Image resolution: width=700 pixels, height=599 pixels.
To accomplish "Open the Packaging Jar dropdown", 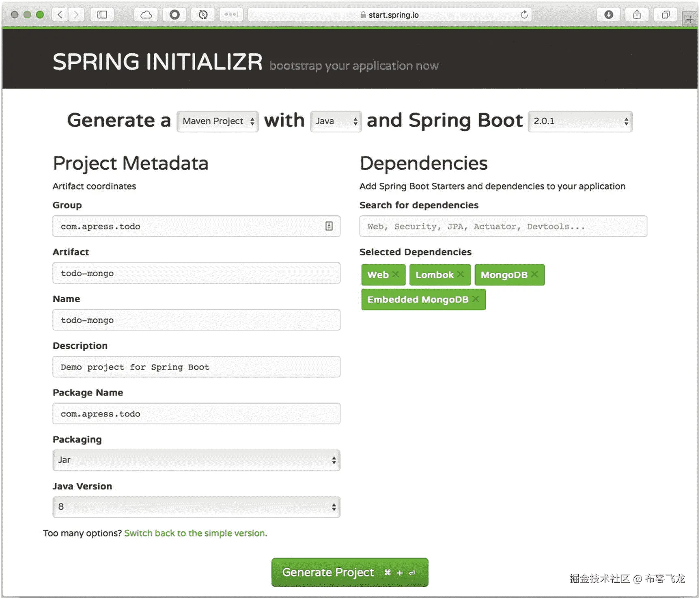I will click(196, 460).
